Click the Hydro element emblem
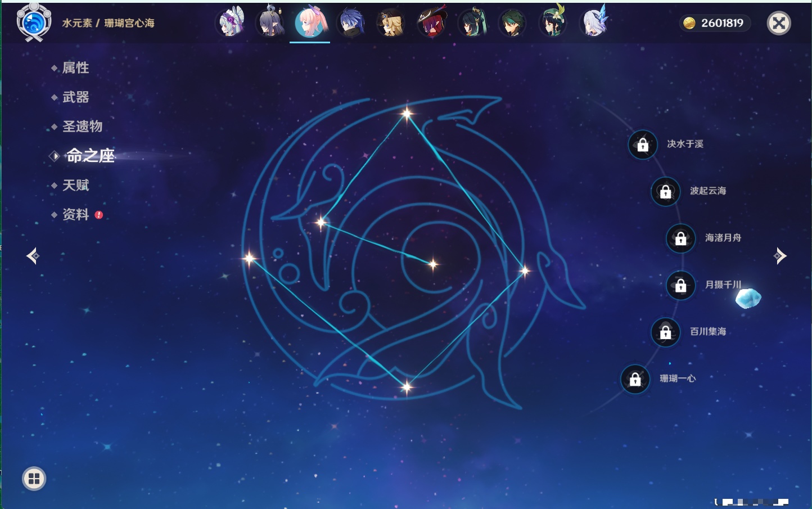 (x=34, y=22)
